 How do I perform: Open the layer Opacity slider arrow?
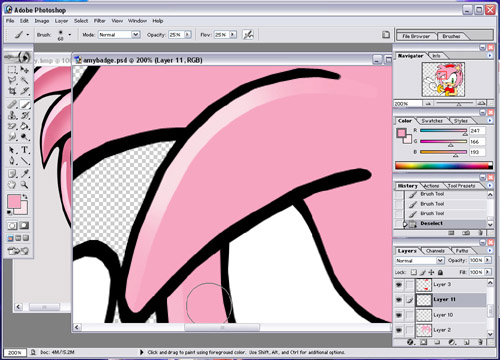488,260
